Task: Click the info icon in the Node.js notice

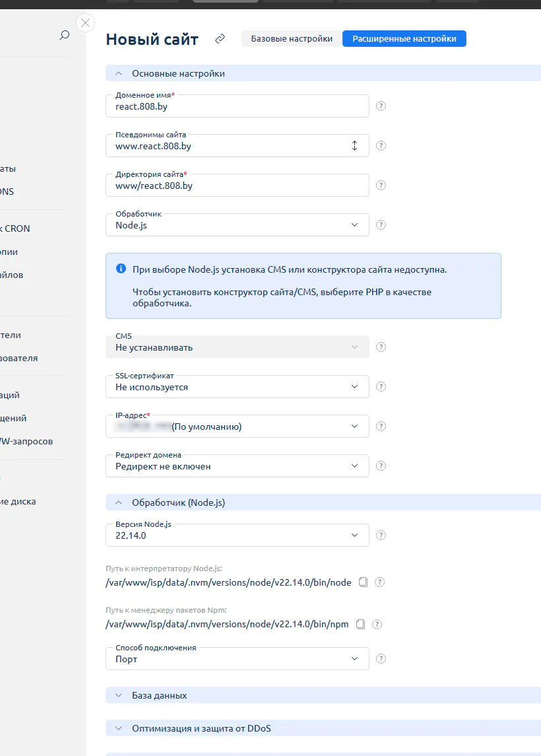Action: pyautogui.click(x=121, y=268)
